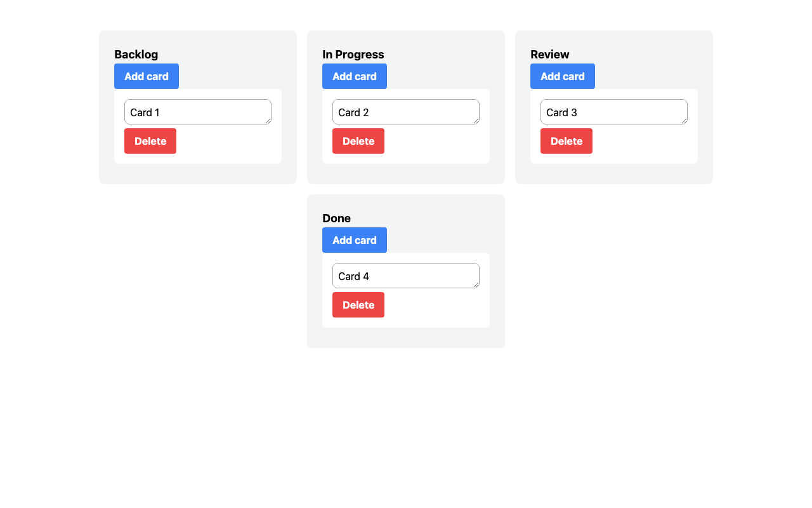Click resize handle of Card 1 textarea
The height and width of the screenshot is (508, 812).
pyautogui.click(x=268, y=121)
